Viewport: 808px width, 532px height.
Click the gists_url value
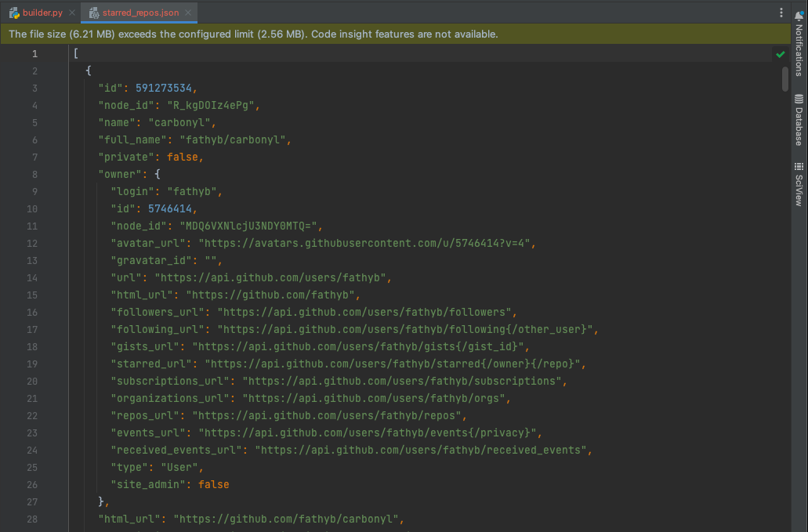pyautogui.click(x=358, y=347)
